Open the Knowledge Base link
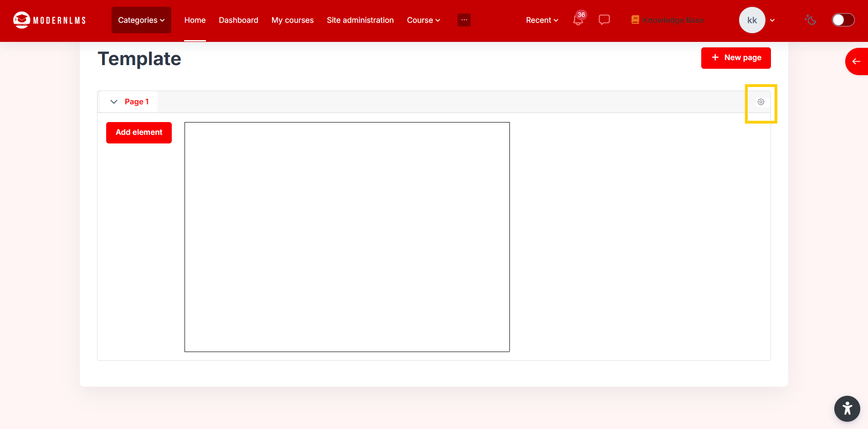This screenshot has width=868, height=429. (x=673, y=20)
